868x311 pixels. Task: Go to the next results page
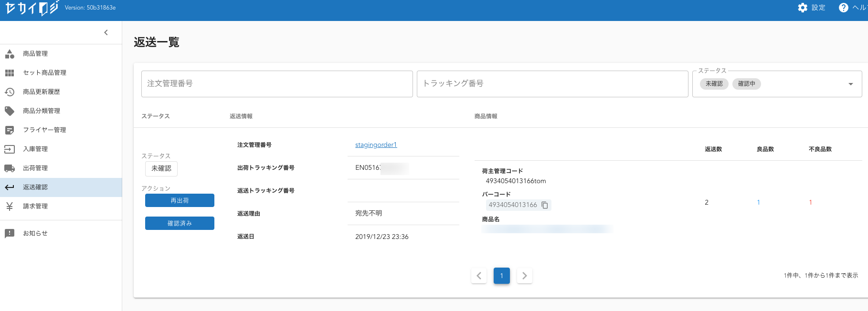coord(524,276)
